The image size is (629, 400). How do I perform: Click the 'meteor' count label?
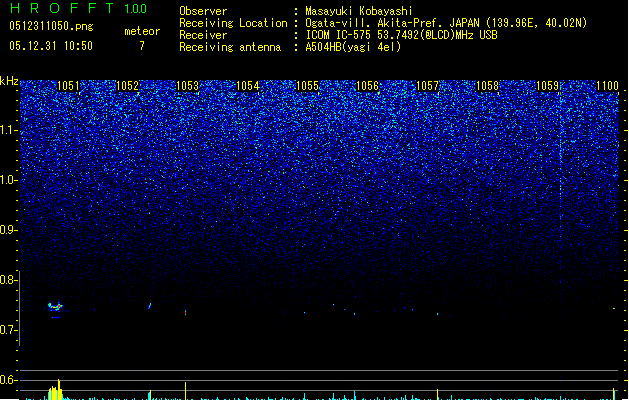[142, 31]
